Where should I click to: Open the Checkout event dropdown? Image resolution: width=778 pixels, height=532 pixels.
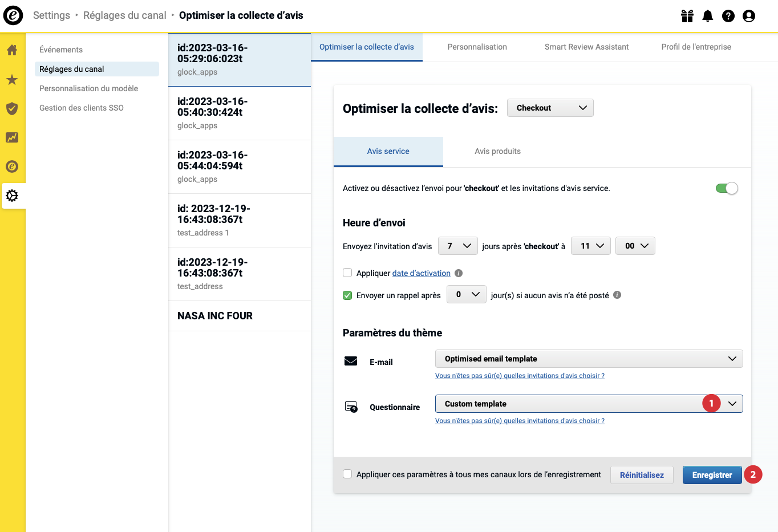click(550, 108)
